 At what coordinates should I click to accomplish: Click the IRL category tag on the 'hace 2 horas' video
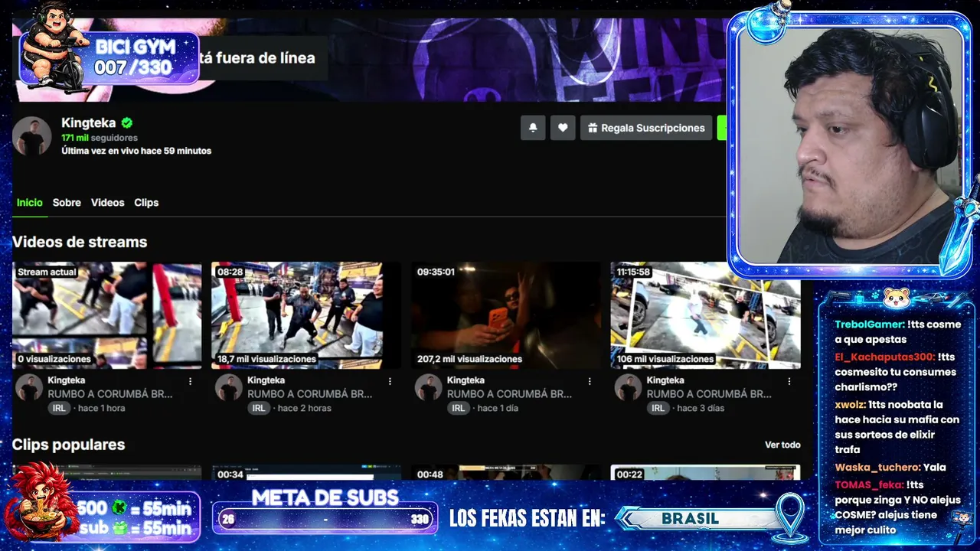259,409
